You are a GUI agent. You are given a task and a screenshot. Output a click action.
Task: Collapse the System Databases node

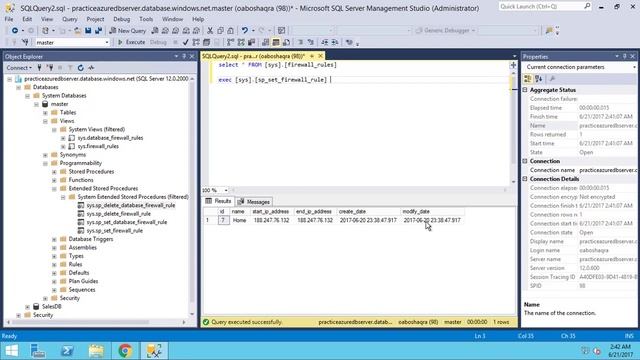[28, 96]
